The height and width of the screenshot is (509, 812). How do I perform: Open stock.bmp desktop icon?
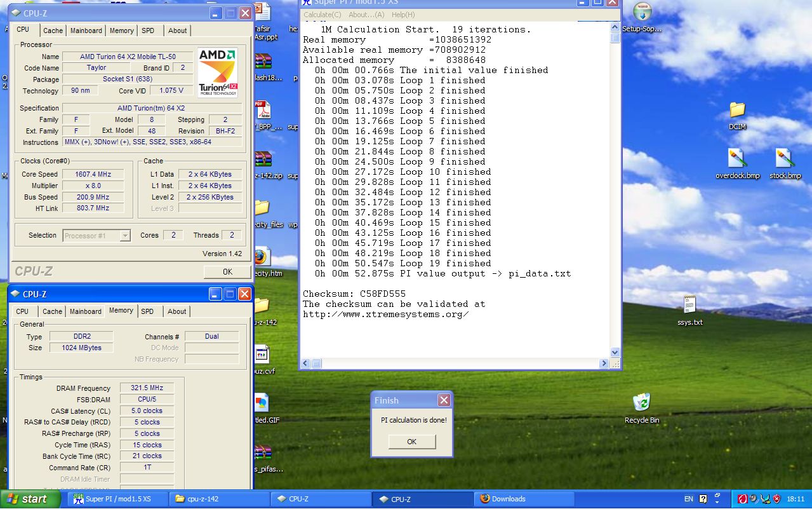click(785, 158)
